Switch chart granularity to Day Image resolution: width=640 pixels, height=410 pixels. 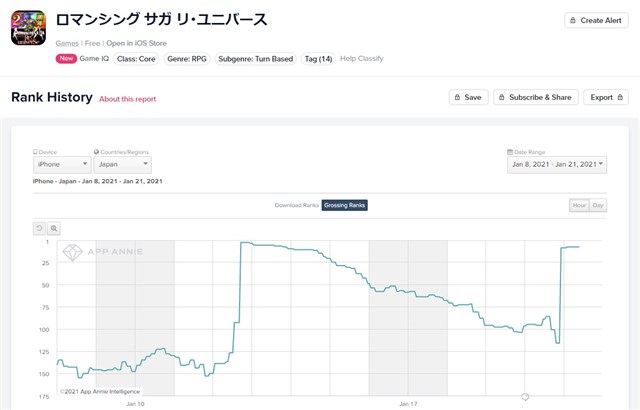click(x=598, y=205)
